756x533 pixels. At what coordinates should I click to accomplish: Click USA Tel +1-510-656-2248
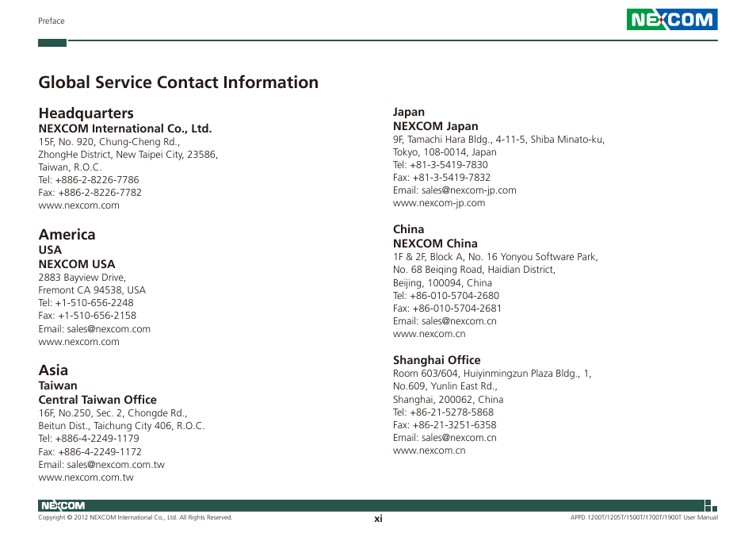click(86, 303)
